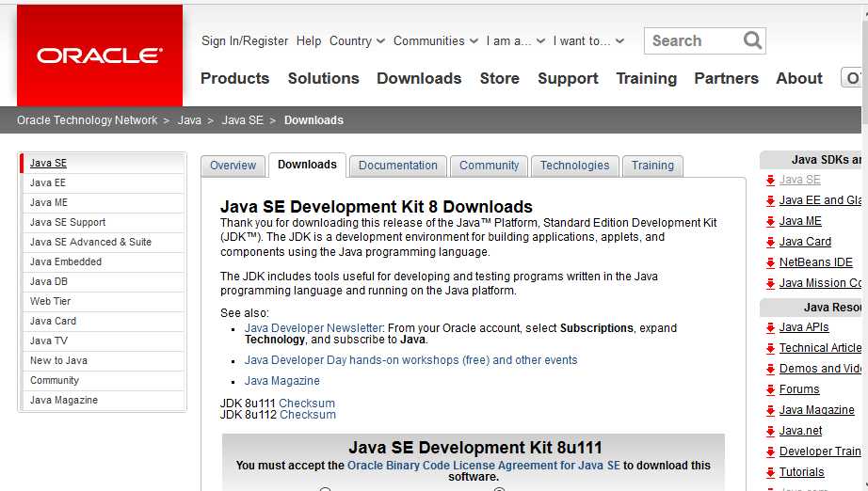Open the Downloads main menu
The width and height of the screenshot is (868, 491).
(x=419, y=78)
